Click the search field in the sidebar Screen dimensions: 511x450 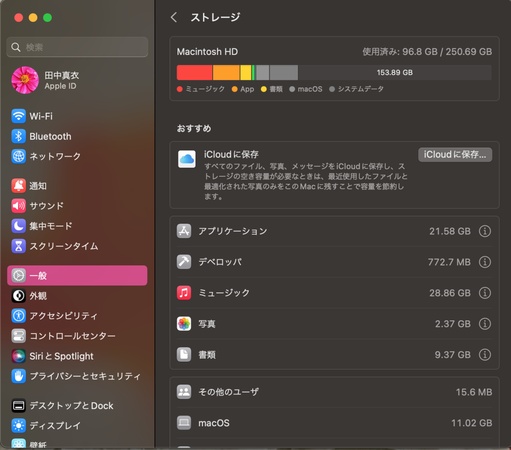pos(77,47)
